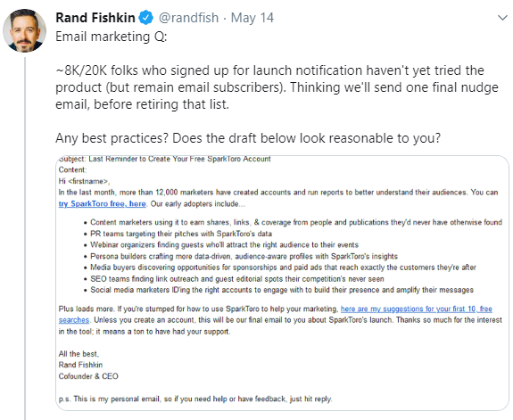
Task: Open the May 14 timestamp permalink
Action: point(252,18)
